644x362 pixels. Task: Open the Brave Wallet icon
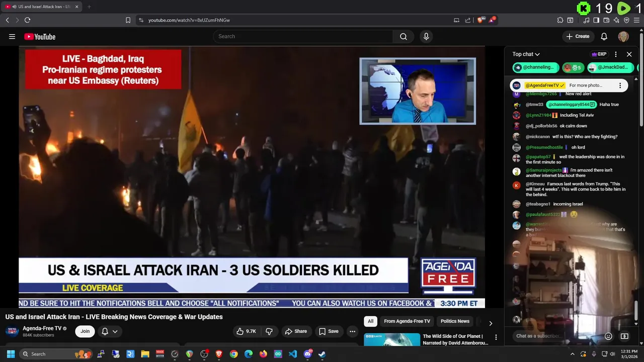(606, 20)
